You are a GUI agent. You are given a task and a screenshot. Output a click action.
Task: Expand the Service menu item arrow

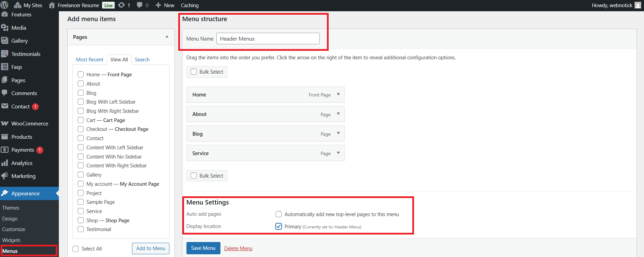[x=338, y=153]
